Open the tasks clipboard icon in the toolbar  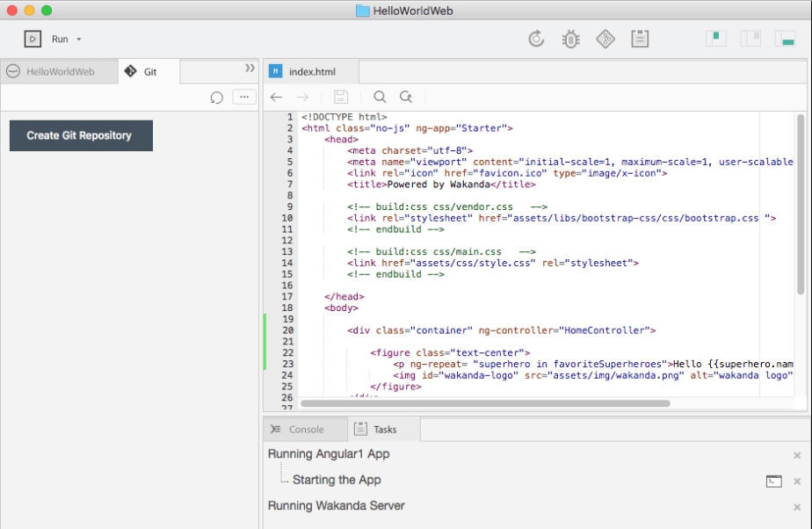coord(640,38)
